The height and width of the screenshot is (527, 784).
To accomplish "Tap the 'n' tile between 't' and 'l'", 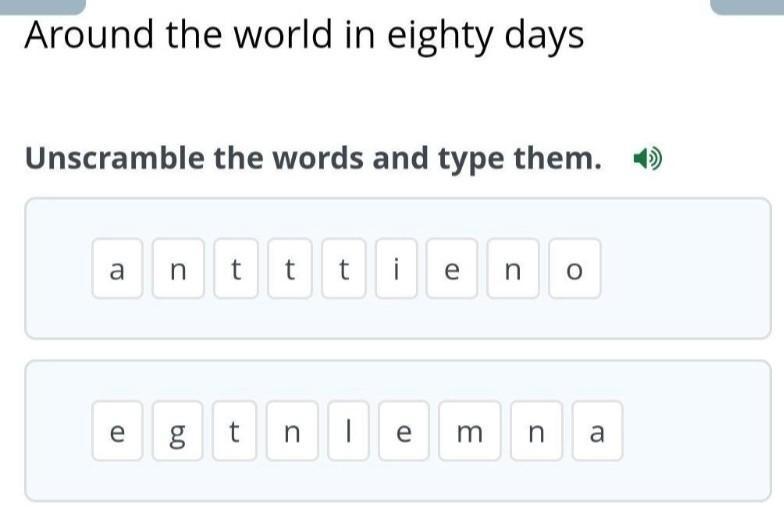I will tap(292, 432).
